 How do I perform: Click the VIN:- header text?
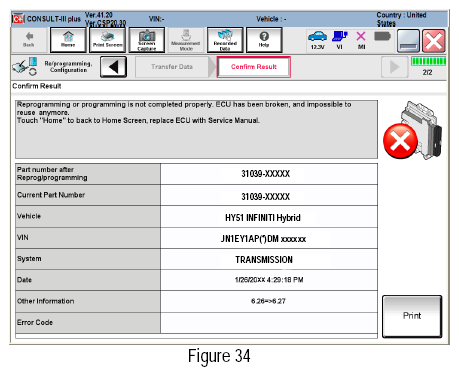(156, 19)
